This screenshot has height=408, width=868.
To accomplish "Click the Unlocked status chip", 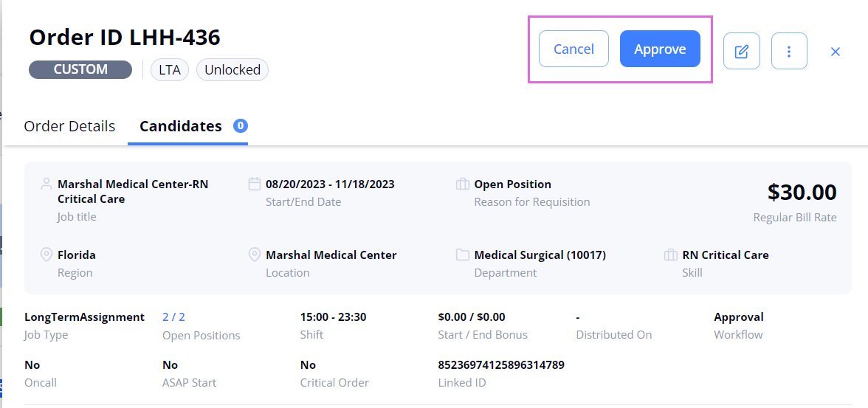I will click(x=232, y=70).
